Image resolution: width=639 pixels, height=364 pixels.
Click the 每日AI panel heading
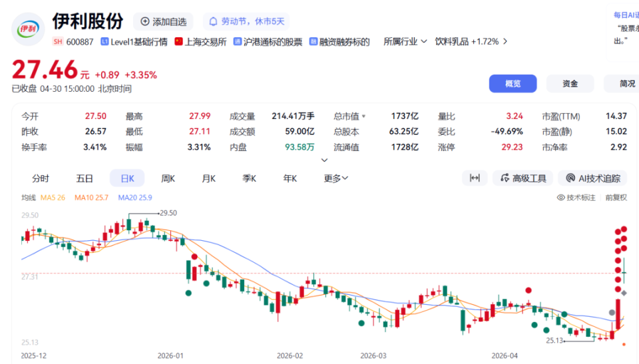coord(626,15)
